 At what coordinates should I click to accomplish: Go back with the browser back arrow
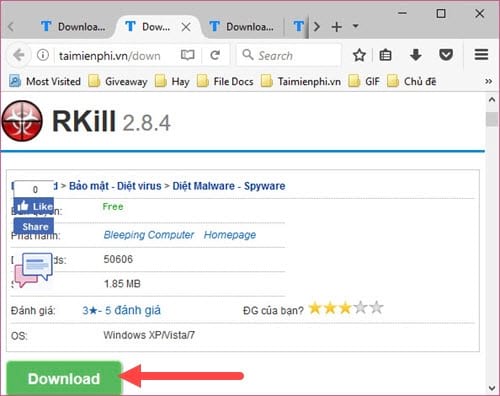coord(19,55)
